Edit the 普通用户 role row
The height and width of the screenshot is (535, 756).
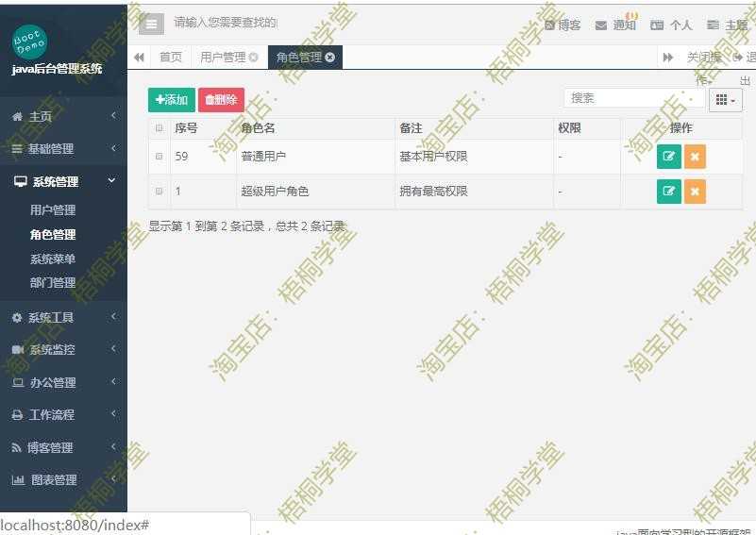669,157
